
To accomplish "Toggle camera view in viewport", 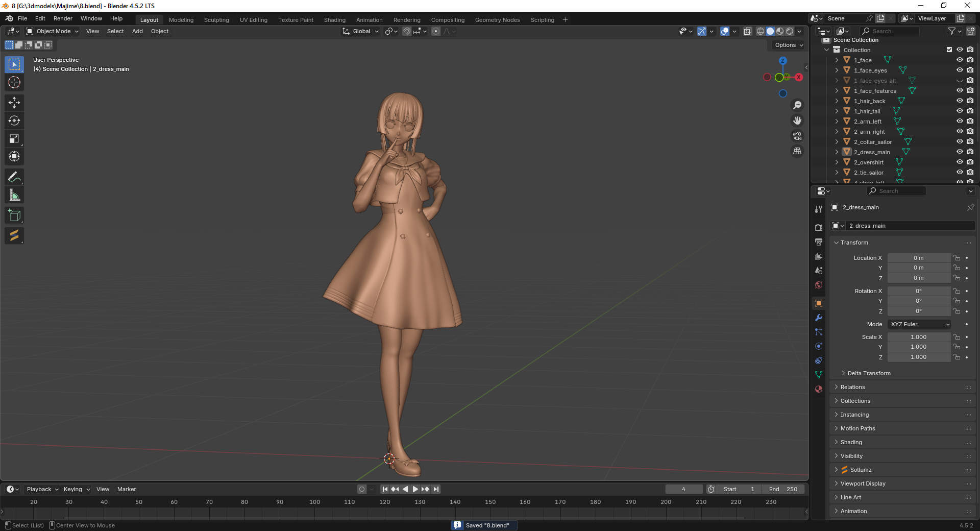I will (x=797, y=136).
